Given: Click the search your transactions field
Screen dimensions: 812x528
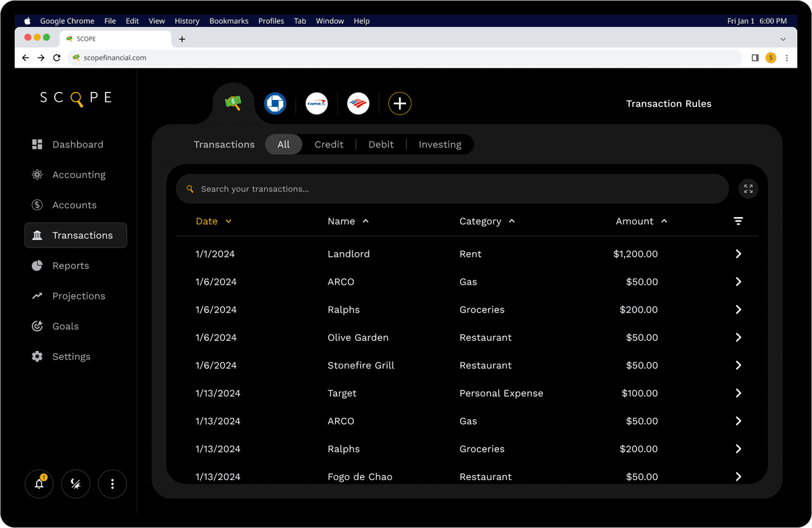Looking at the screenshot, I should click(x=452, y=189).
